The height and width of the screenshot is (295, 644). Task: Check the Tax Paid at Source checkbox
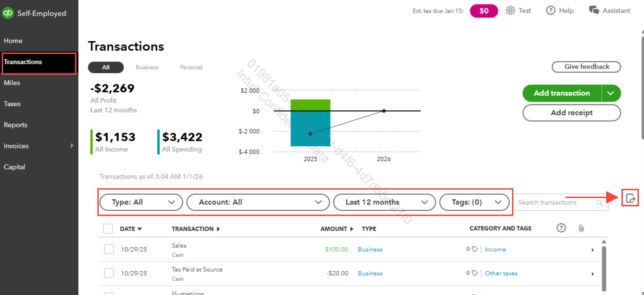point(109,273)
